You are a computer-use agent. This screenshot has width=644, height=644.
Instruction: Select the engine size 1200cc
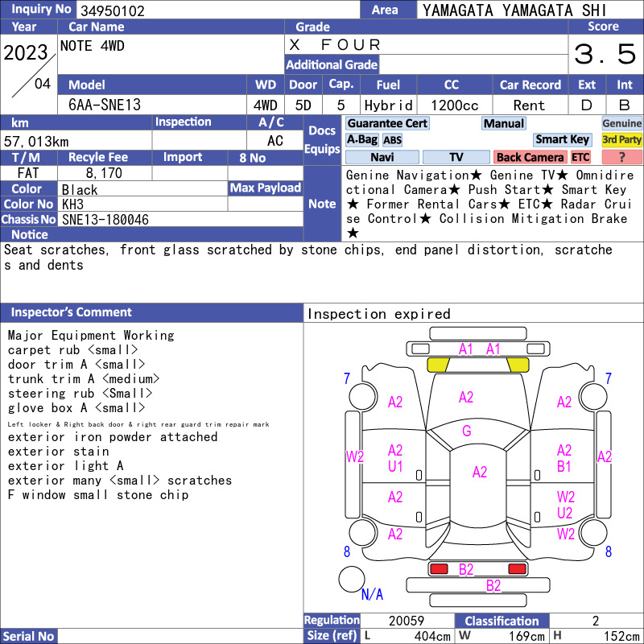[454, 105]
